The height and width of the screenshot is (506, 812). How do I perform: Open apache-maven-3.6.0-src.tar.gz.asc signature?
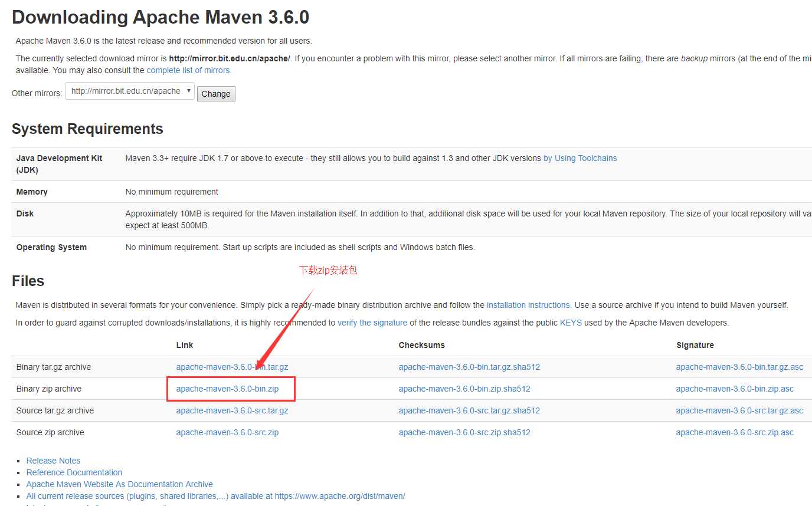pyautogui.click(x=739, y=410)
